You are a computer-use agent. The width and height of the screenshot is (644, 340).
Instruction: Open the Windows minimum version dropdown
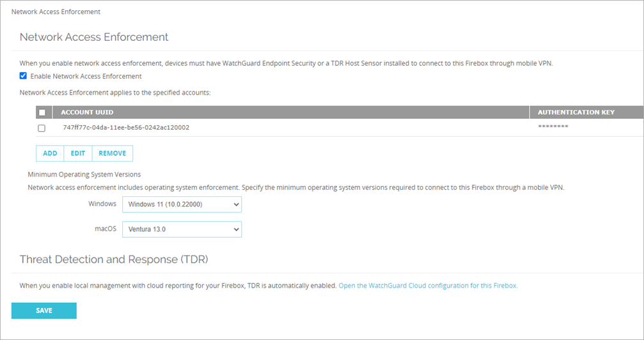tap(182, 205)
